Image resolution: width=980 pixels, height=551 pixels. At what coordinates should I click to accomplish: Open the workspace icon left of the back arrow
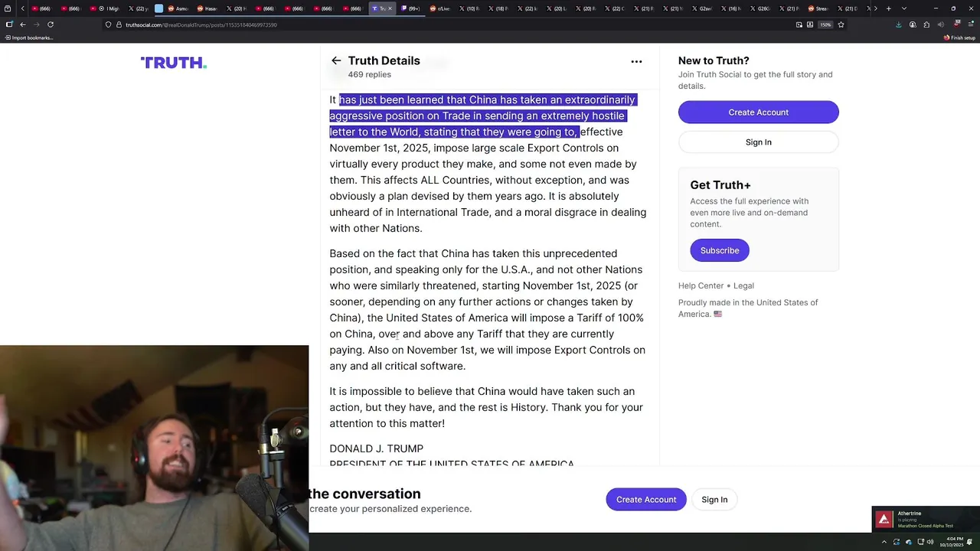point(9,24)
